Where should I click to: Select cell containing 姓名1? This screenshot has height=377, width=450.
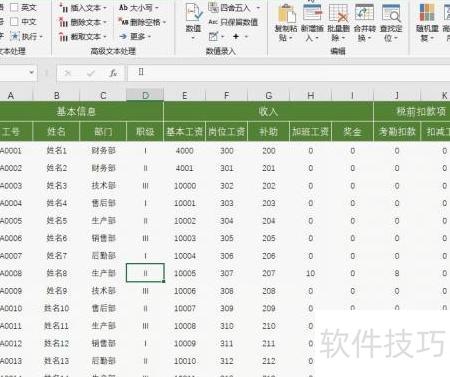[x=56, y=151]
